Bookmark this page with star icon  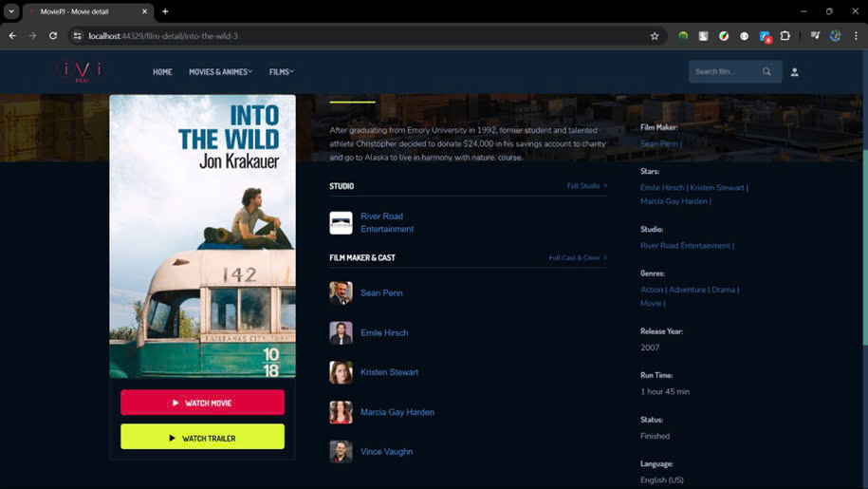655,36
